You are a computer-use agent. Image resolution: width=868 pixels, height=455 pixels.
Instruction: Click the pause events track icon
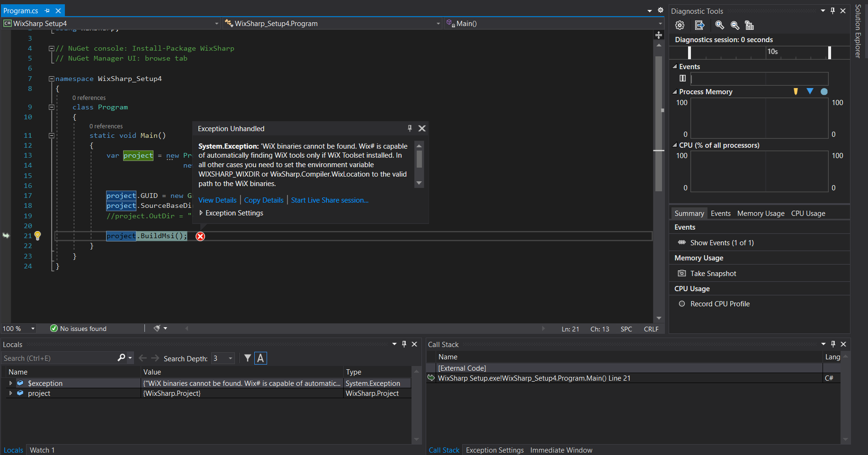pyautogui.click(x=682, y=78)
